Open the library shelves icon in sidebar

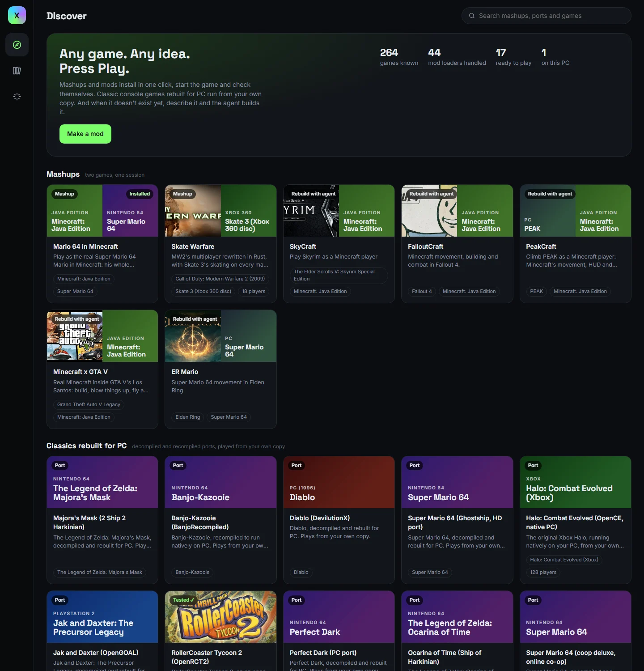click(x=17, y=71)
